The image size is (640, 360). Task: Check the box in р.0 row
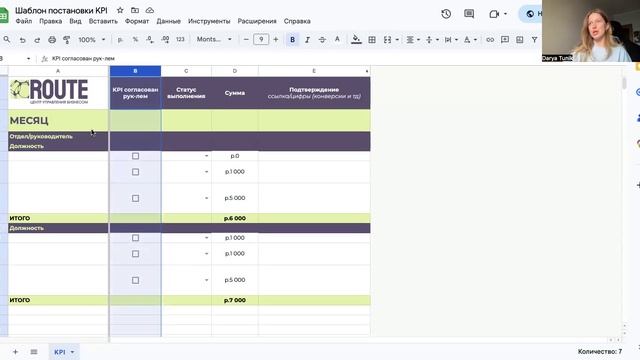click(135, 156)
